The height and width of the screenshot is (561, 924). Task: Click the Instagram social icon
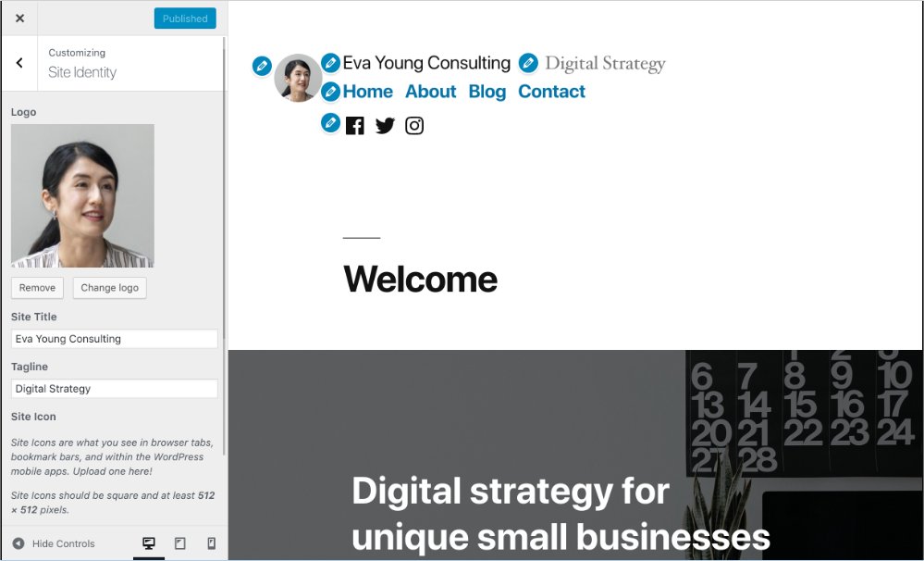click(413, 125)
